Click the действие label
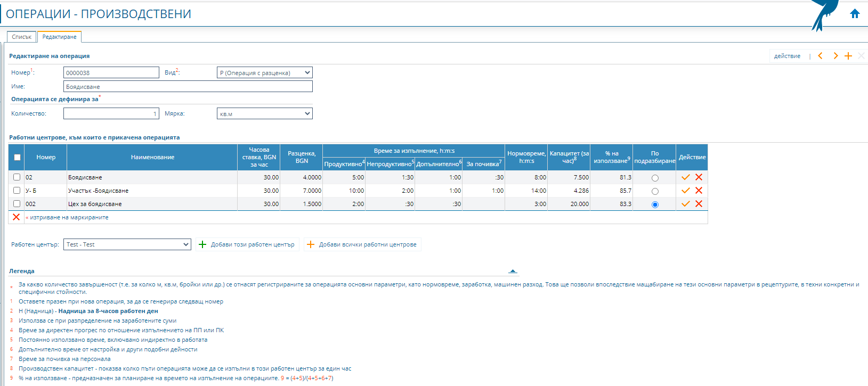This screenshot has height=386, width=868. point(787,56)
